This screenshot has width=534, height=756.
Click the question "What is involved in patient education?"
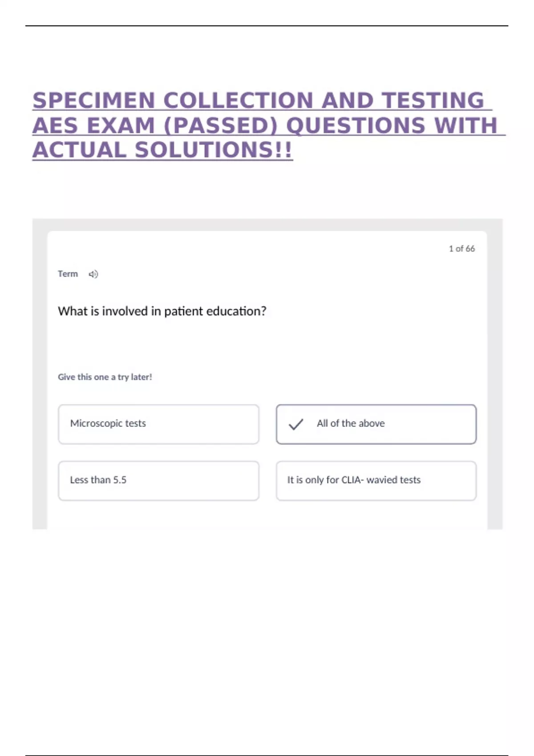click(x=162, y=311)
